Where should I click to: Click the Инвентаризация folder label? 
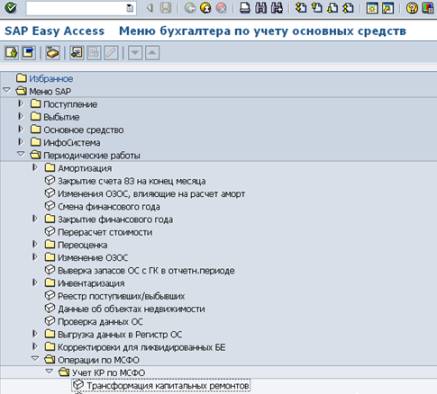(x=91, y=283)
